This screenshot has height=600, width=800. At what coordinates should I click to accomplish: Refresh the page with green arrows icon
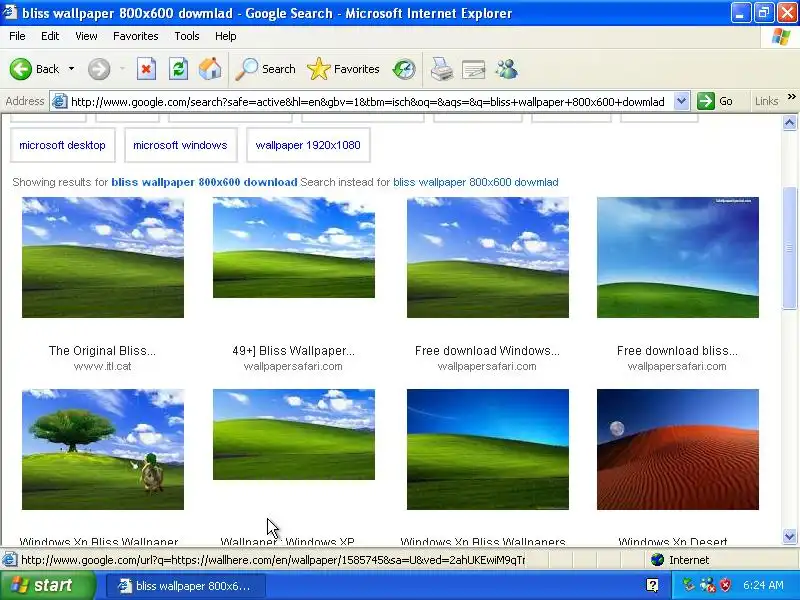179,69
